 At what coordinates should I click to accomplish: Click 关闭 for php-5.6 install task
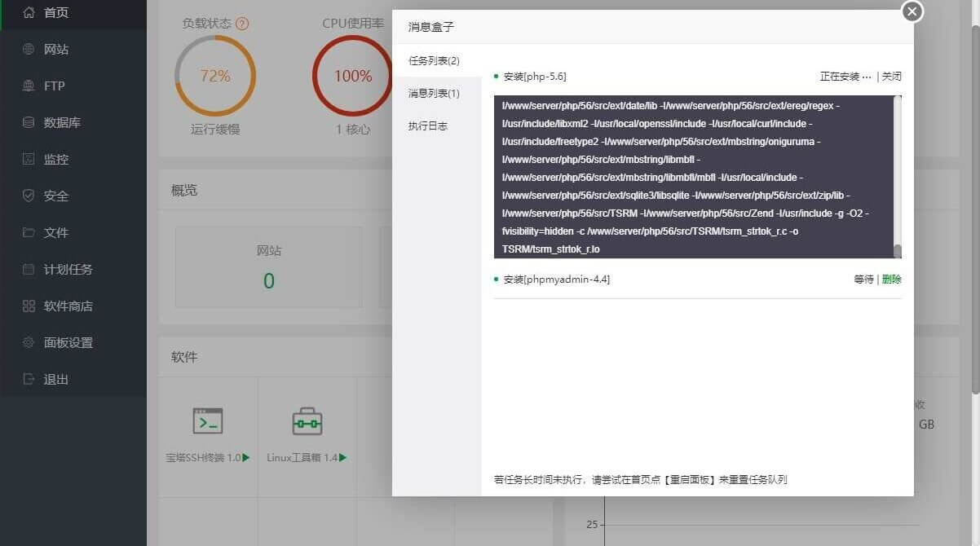(891, 77)
